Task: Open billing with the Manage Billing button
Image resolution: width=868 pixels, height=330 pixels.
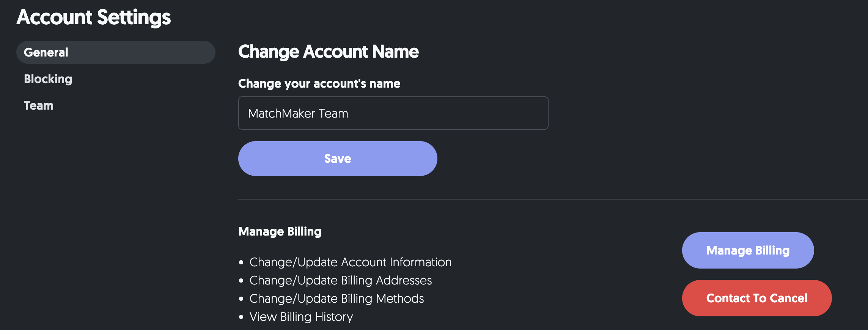Action: (x=748, y=250)
